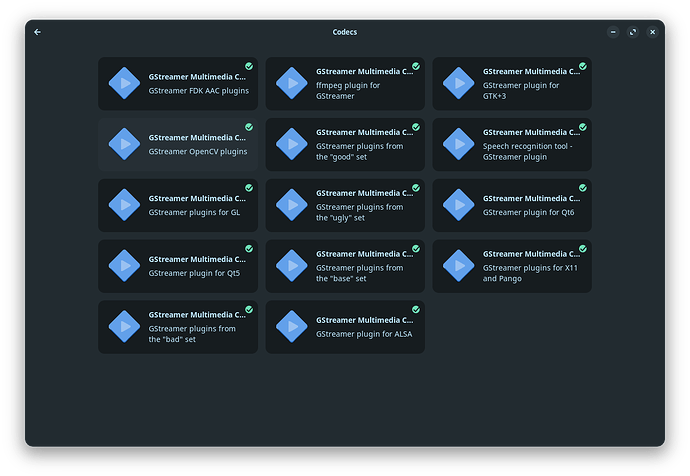This screenshot has height=476, width=690.
Task: Click installed checkmark on ALSA plugin card
Action: 416,309
